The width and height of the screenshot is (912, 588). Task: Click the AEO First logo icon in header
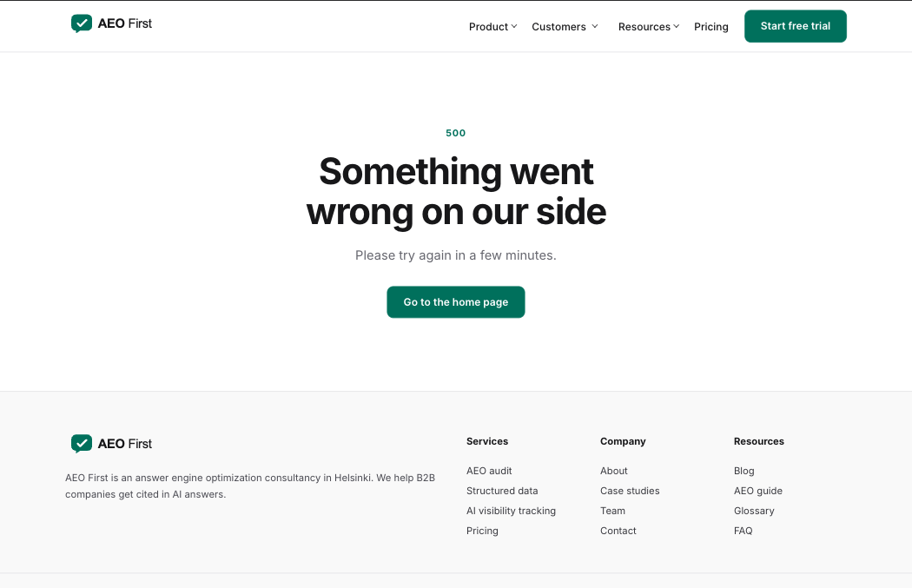[x=82, y=23]
